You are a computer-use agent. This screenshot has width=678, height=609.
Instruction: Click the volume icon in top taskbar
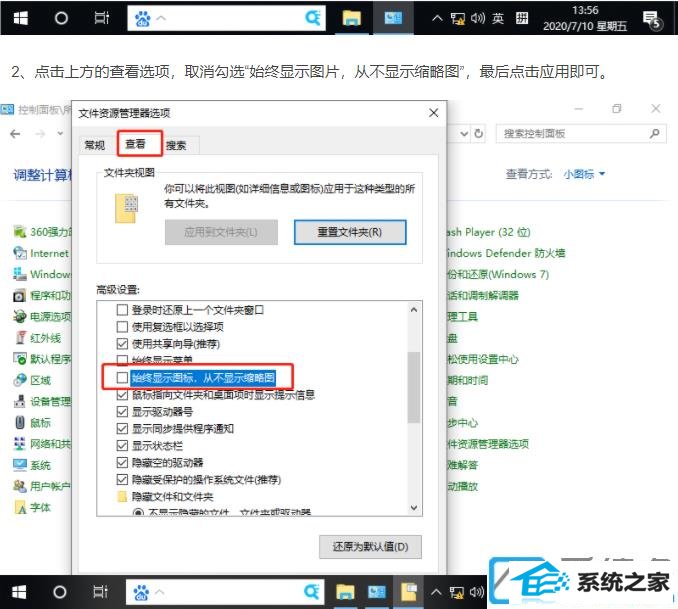(478, 18)
